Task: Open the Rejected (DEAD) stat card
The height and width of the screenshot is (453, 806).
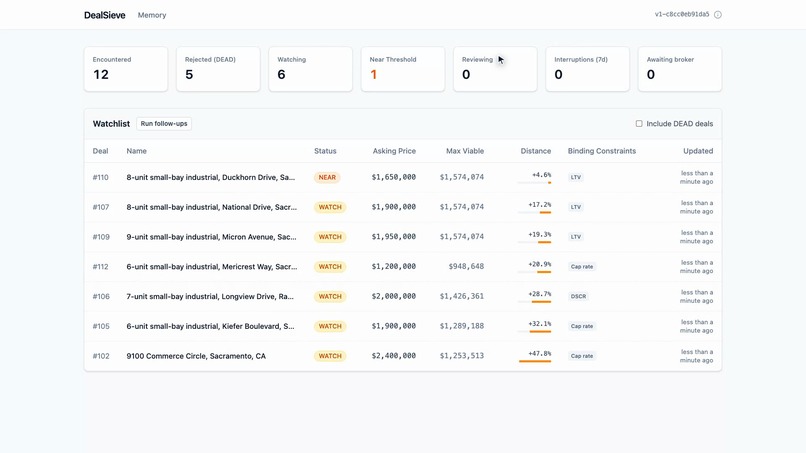Action: [x=218, y=69]
